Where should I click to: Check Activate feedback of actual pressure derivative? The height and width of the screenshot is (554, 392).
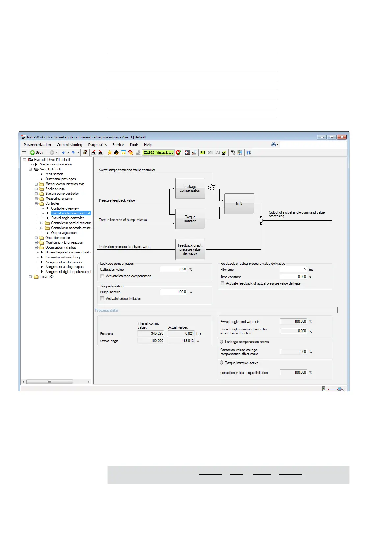coord(222,284)
